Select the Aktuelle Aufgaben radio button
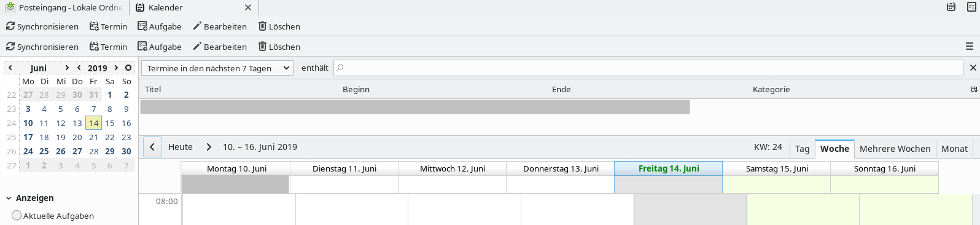The height and width of the screenshot is (225, 980). pyautogui.click(x=17, y=215)
